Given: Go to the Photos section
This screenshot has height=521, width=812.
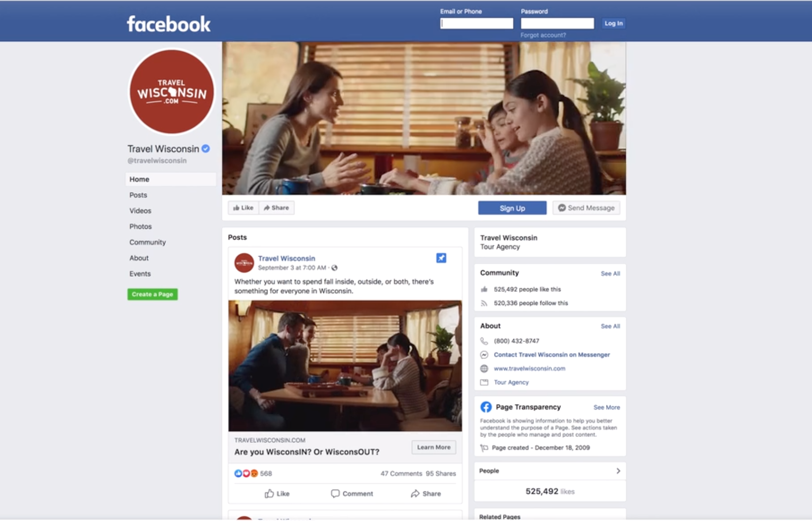Looking at the screenshot, I should (x=141, y=226).
